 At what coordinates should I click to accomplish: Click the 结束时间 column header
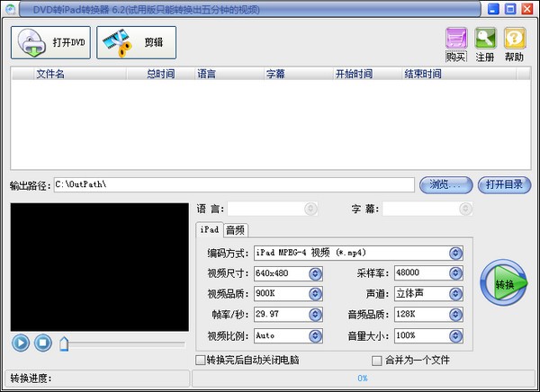[459, 74]
